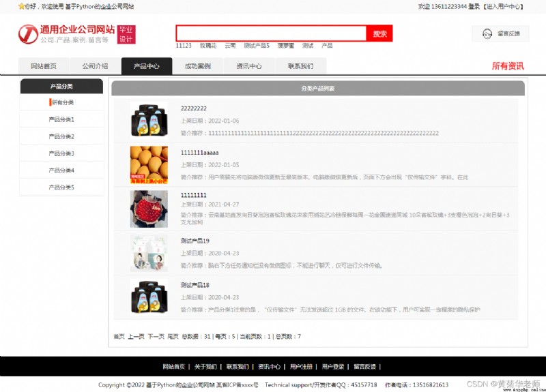Click hot search keyword 11123

coord(184,46)
